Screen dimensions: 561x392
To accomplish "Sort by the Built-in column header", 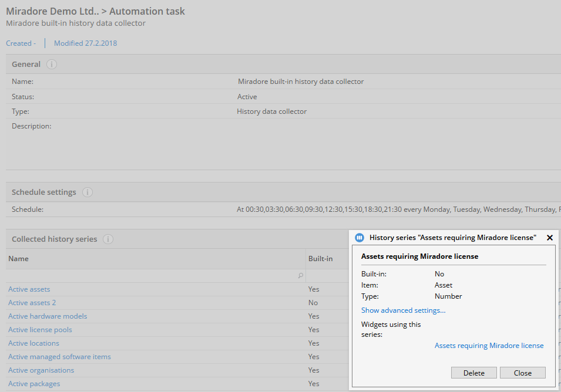I will tap(320, 259).
